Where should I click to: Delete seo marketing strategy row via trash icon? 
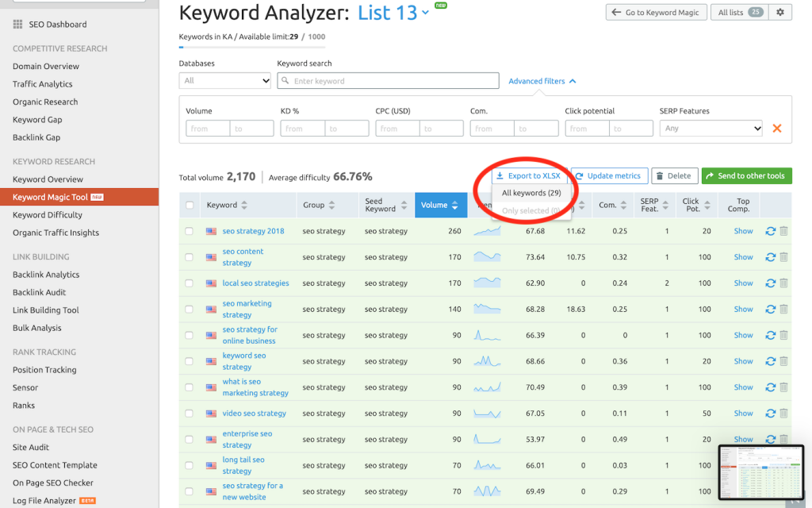(x=783, y=309)
